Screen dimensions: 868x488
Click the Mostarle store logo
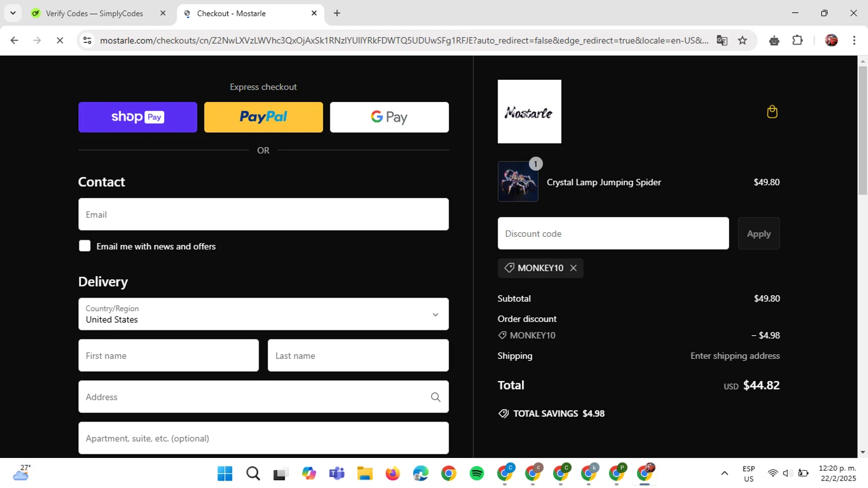pyautogui.click(x=529, y=112)
